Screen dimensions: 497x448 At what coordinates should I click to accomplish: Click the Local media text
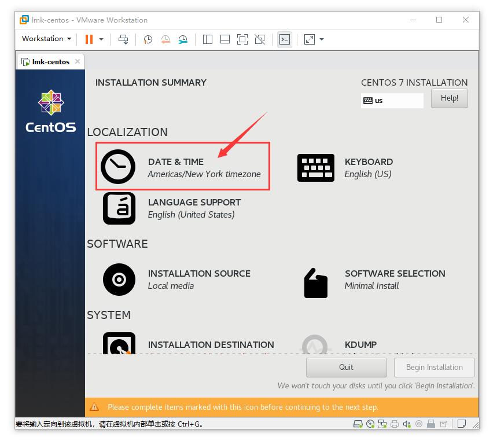point(171,286)
